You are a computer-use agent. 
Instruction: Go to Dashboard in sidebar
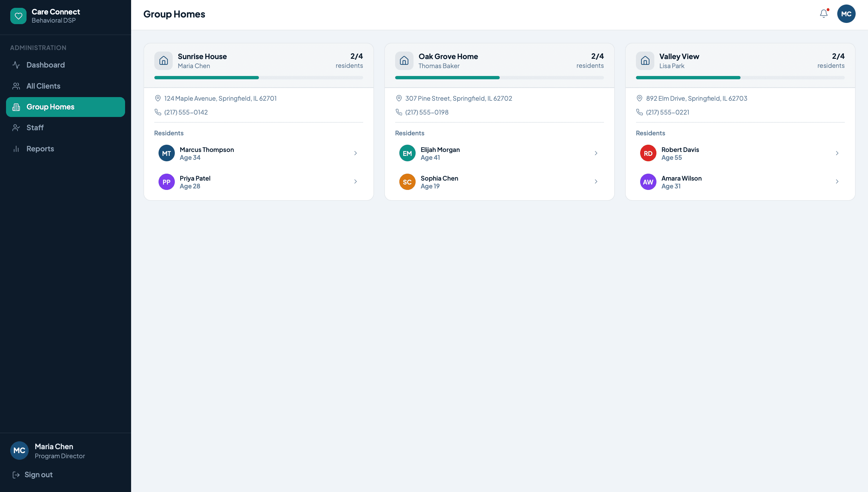[65, 65]
